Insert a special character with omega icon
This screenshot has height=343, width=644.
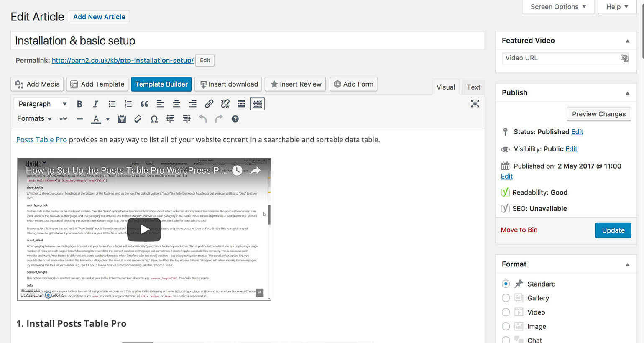tap(154, 119)
